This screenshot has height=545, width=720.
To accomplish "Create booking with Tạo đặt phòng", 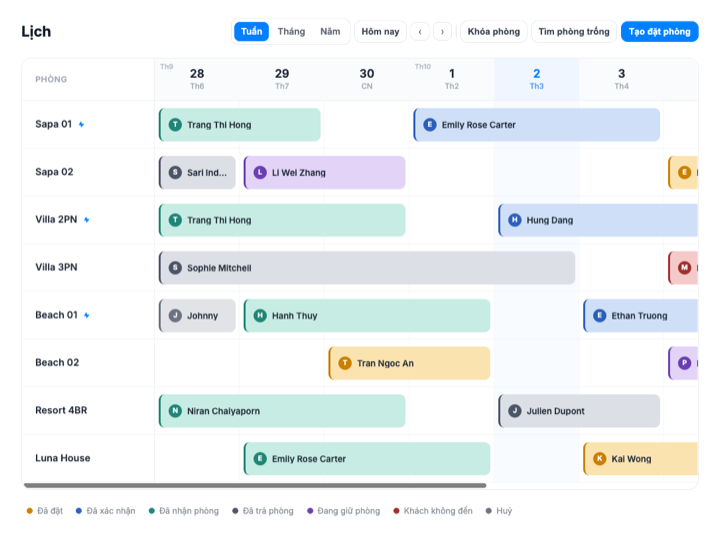I will [x=659, y=31].
